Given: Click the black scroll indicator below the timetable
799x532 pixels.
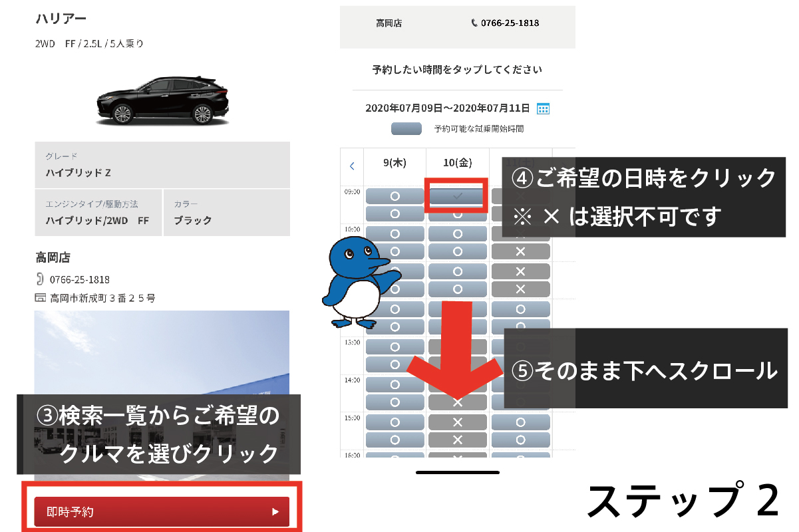Looking at the screenshot, I should pyautogui.click(x=458, y=471).
